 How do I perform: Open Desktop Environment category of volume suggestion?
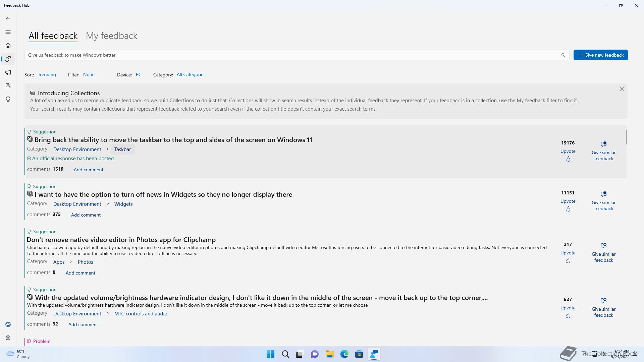[x=77, y=314]
